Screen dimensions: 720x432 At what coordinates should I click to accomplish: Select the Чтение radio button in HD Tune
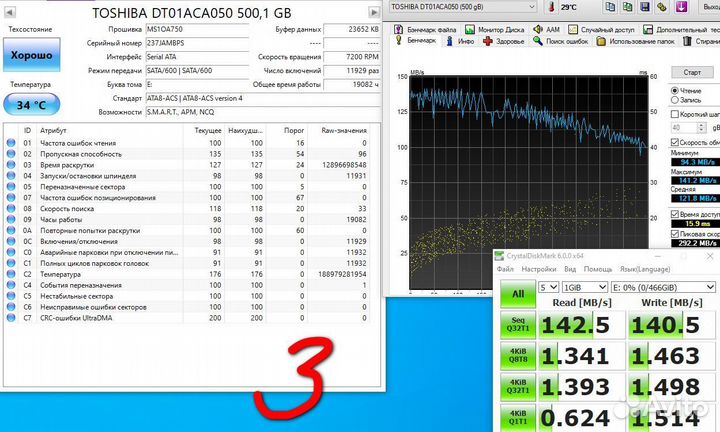(x=675, y=90)
